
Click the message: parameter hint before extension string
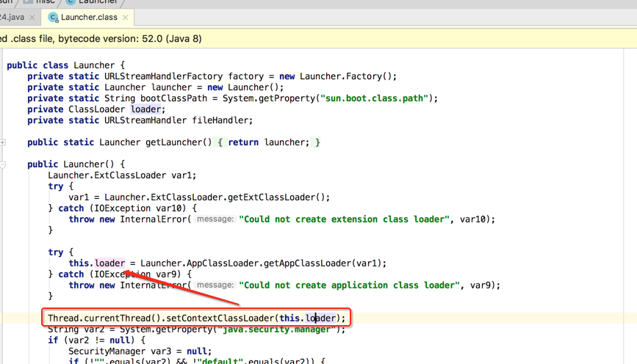click(x=214, y=219)
